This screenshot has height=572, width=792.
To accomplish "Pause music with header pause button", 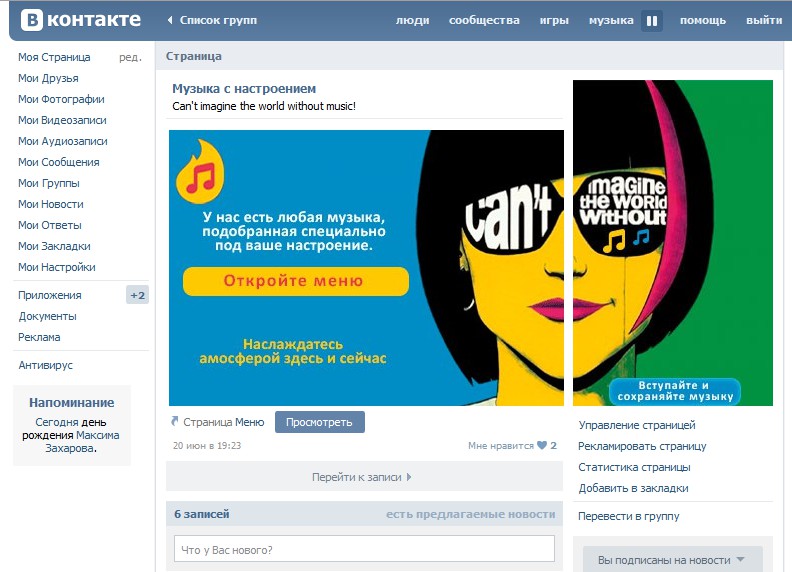I will (652, 21).
